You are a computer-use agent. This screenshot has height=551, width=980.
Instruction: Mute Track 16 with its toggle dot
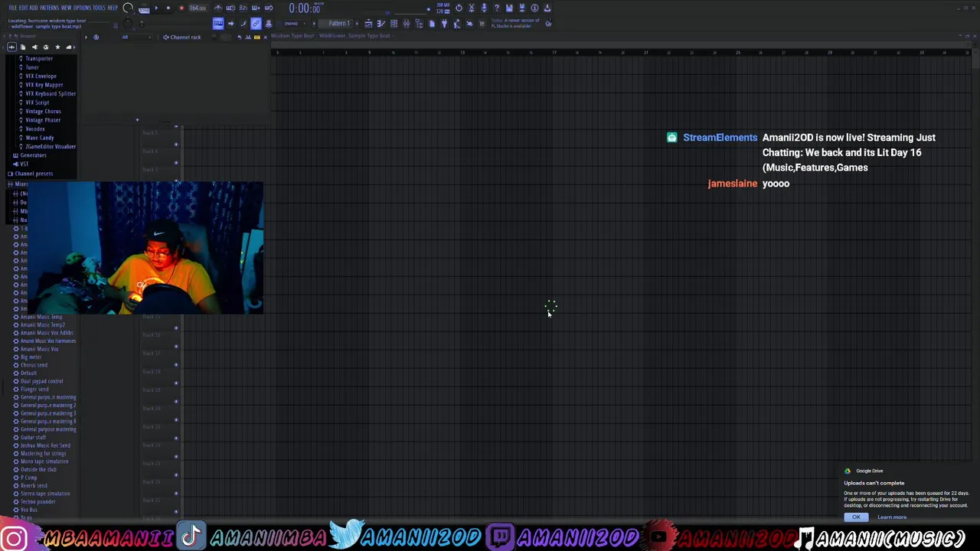pyautogui.click(x=176, y=346)
